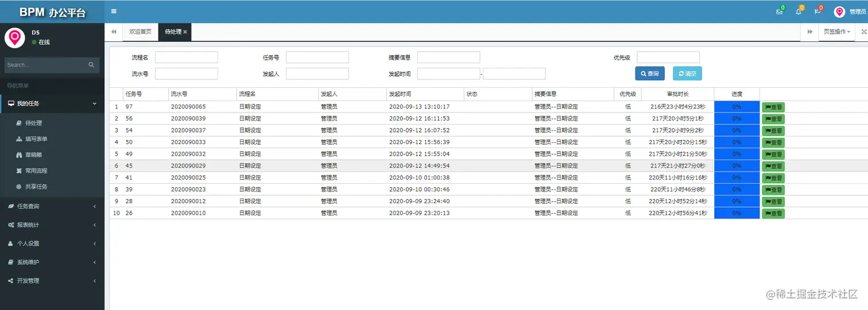
Task: Click 查看 for task 54
Action: tap(773, 131)
